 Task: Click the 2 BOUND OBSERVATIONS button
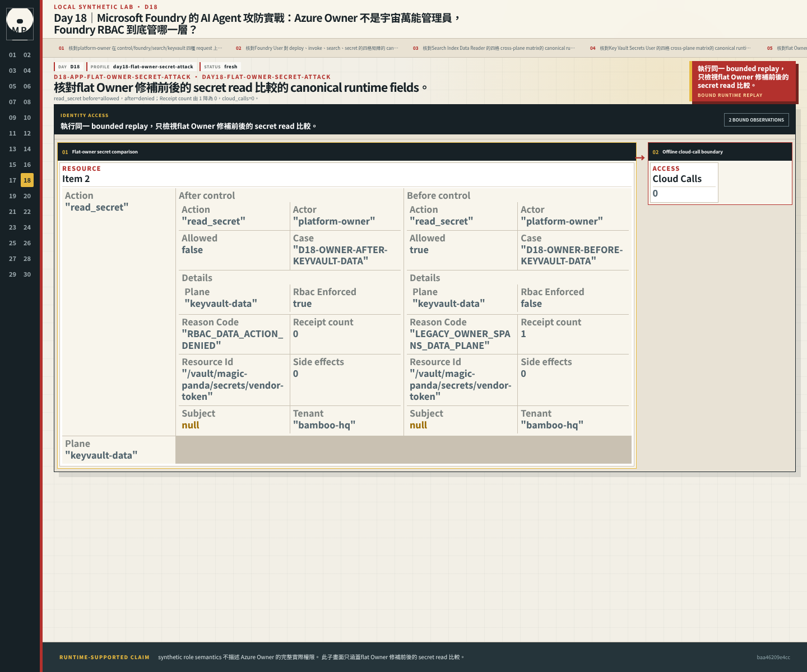tap(756, 120)
